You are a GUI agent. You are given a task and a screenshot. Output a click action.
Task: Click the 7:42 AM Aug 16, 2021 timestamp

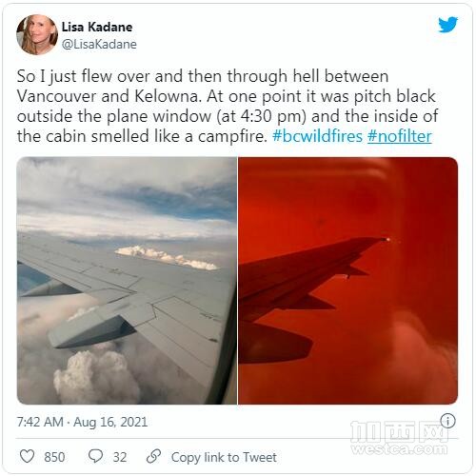coord(82,422)
